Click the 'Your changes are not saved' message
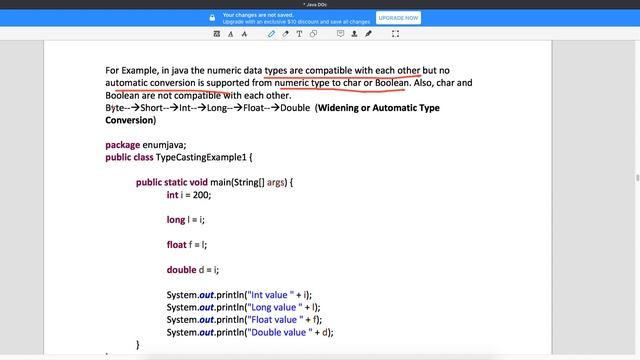Screen dimensions: 640x360 pyautogui.click(x=258, y=15)
